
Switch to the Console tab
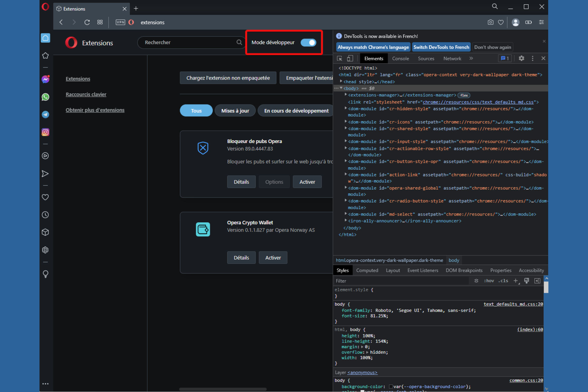(400, 58)
